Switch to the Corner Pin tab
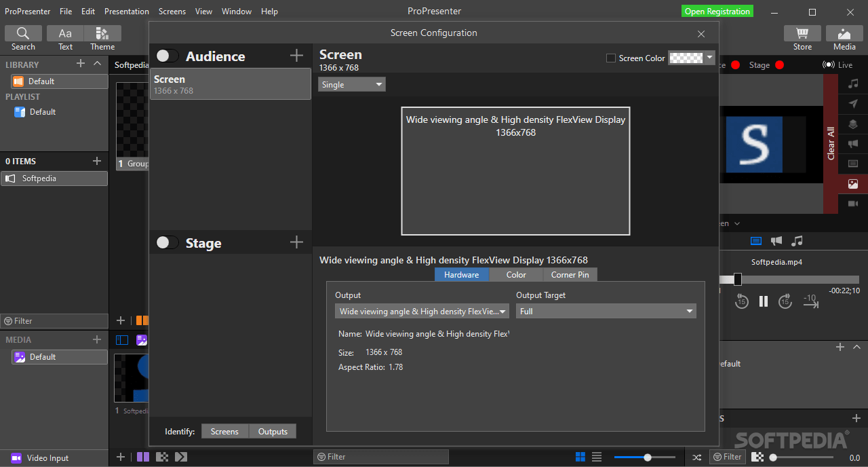The image size is (868, 467). coord(570,274)
